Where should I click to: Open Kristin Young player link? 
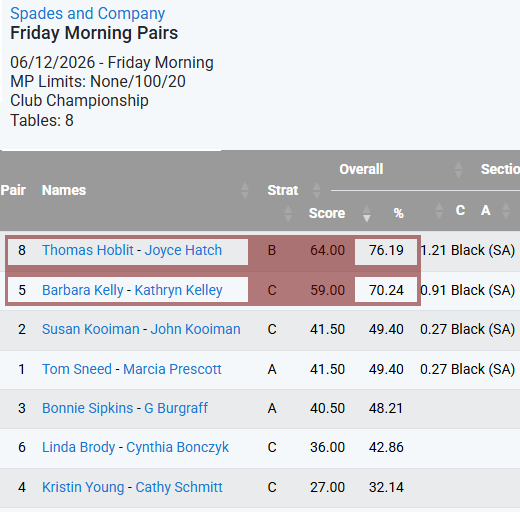tap(83, 487)
